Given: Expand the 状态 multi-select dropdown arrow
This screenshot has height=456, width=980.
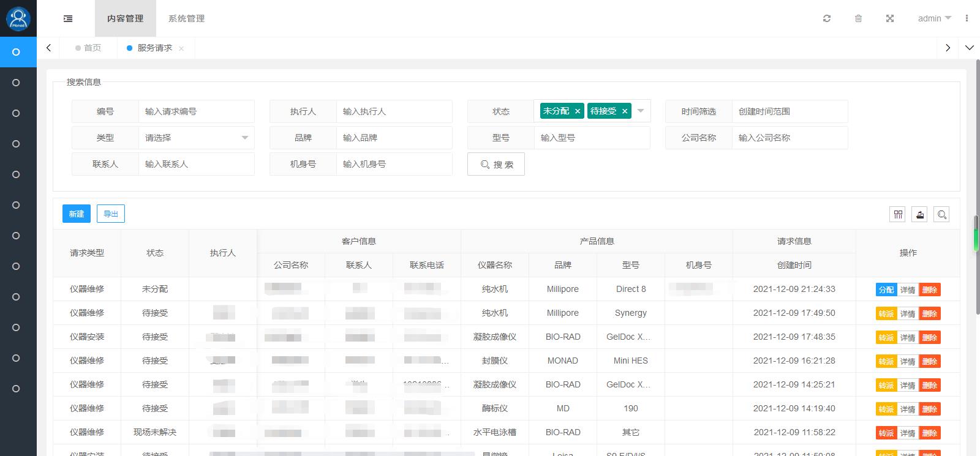Looking at the screenshot, I should click(641, 111).
